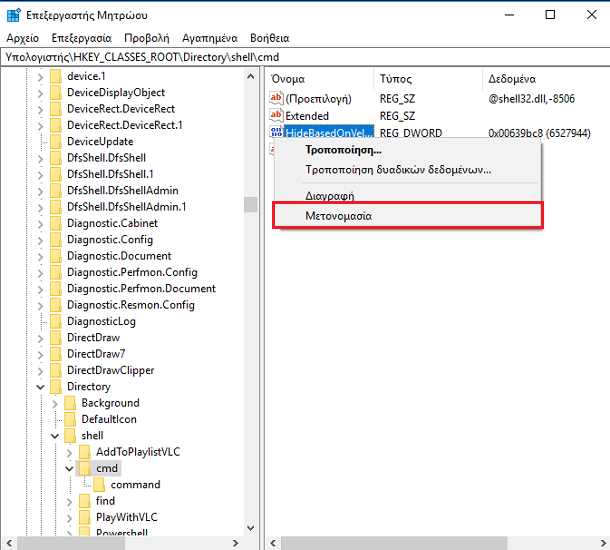The width and height of the screenshot is (610, 550).
Task: Click the folder icon of DirectDraw7
Action: (x=56, y=354)
